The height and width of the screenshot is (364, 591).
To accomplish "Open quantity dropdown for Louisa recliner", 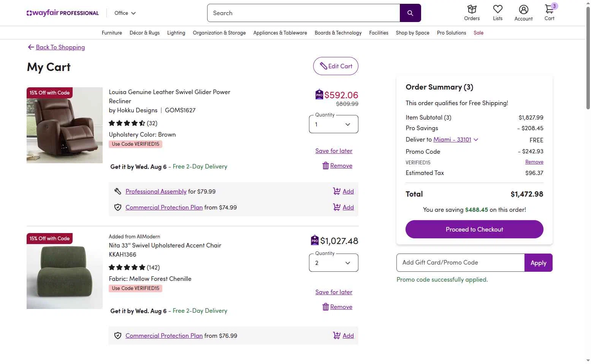I will point(334,124).
